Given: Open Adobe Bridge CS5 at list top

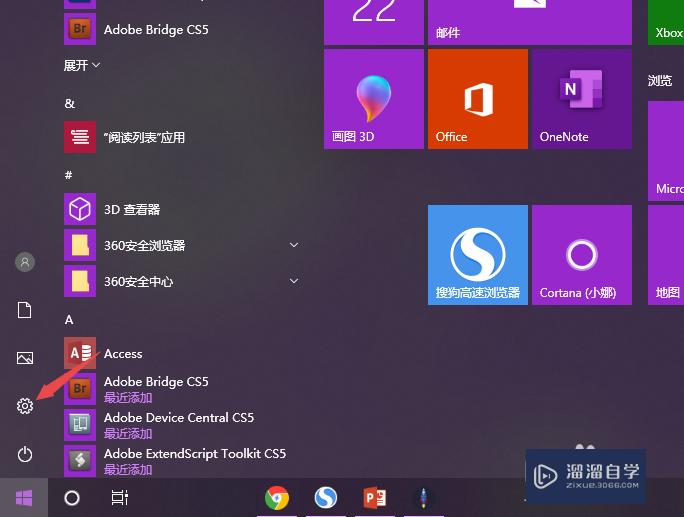Looking at the screenshot, I should point(183,29).
